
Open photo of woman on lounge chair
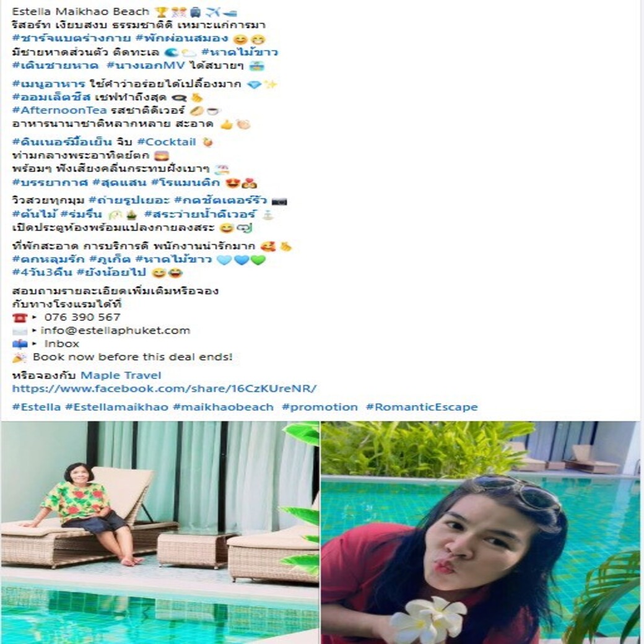coord(160,533)
